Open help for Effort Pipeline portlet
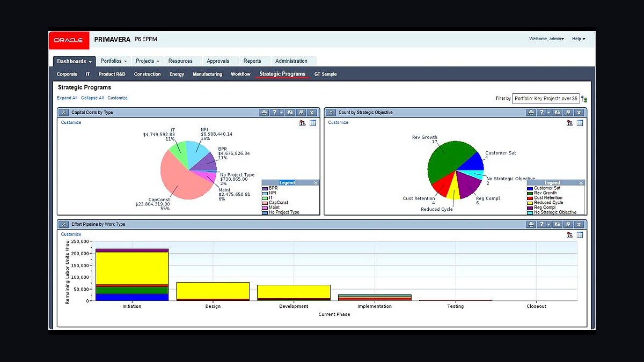The image size is (644, 362). pyautogui.click(x=541, y=224)
